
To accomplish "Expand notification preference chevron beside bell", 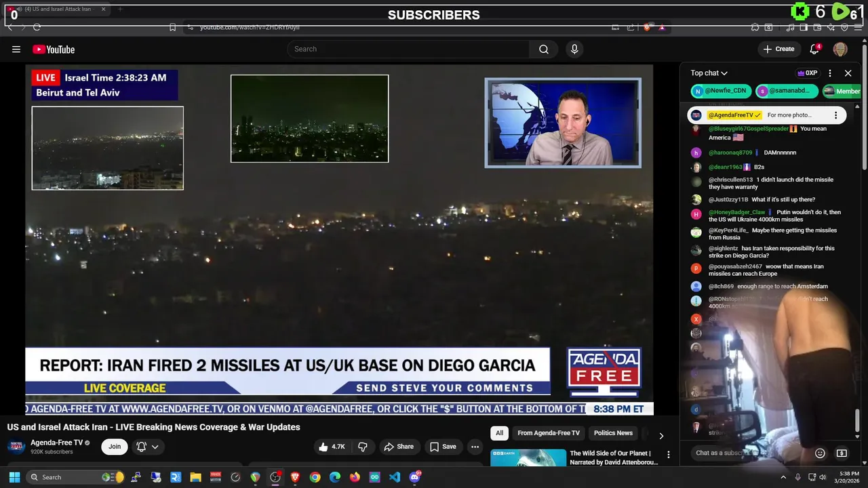I will pyautogui.click(x=155, y=447).
